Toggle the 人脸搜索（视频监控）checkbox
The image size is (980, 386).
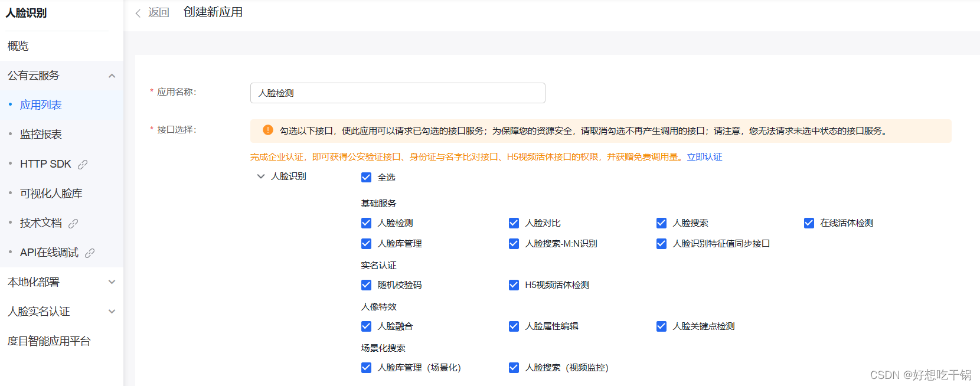tap(514, 367)
